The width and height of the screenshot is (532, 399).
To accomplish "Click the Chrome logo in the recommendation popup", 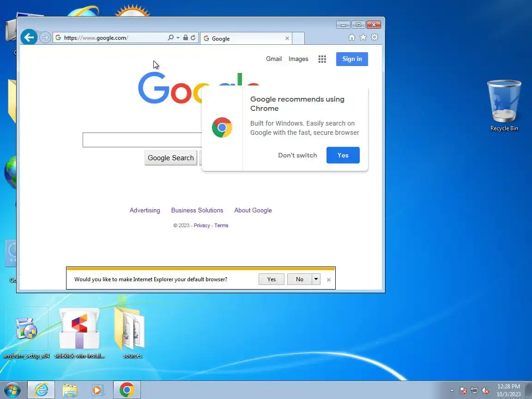I will tap(222, 127).
